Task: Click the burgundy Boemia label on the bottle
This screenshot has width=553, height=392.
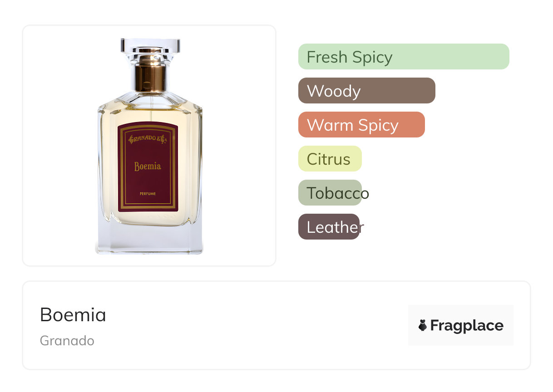Action: 148,167
